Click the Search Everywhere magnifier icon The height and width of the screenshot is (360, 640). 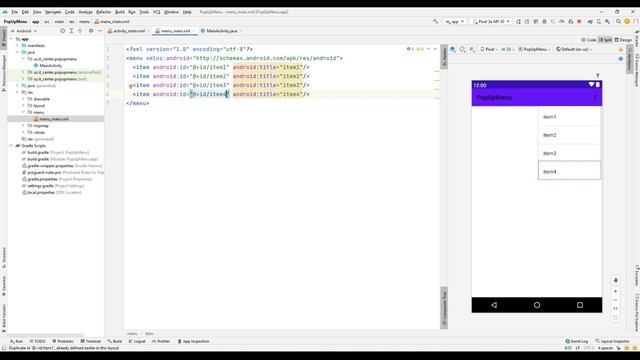click(x=618, y=21)
